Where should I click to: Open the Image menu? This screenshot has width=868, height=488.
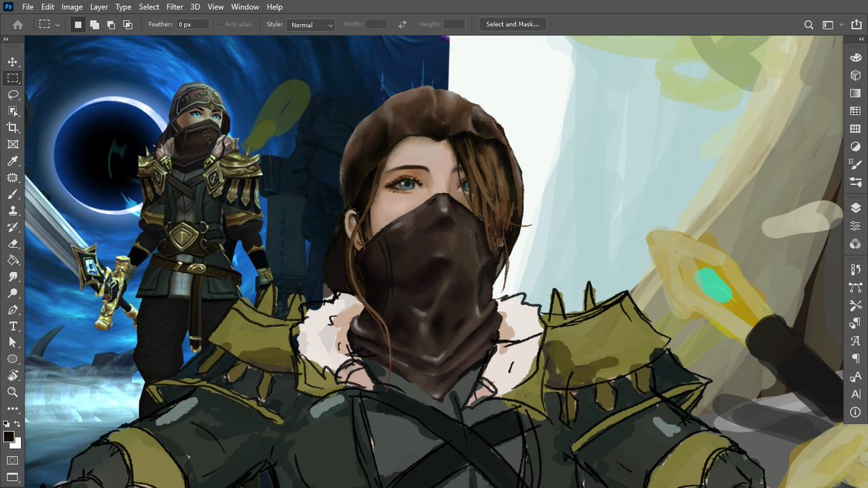72,7
